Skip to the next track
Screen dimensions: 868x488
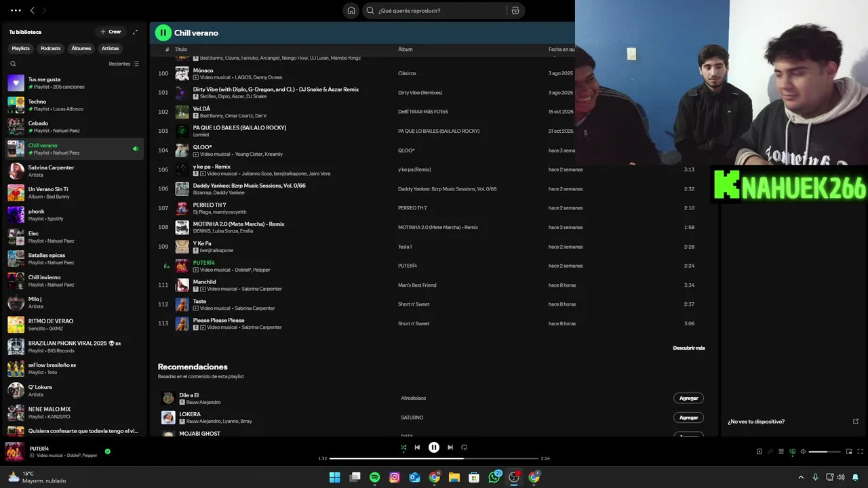(x=450, y=447)
